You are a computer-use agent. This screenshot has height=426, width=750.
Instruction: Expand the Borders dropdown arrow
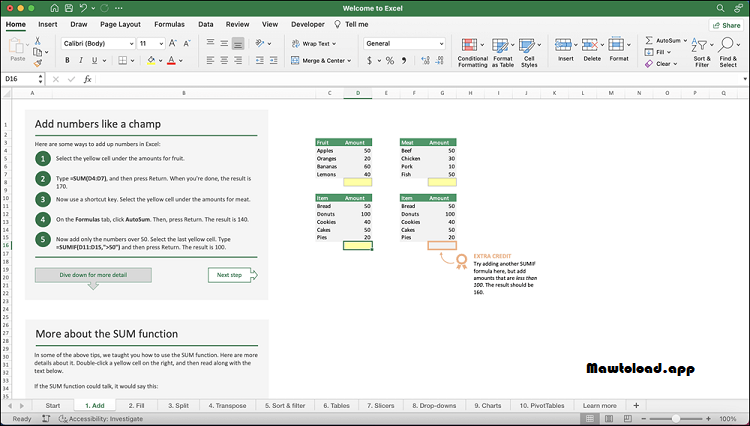point(132,61)
